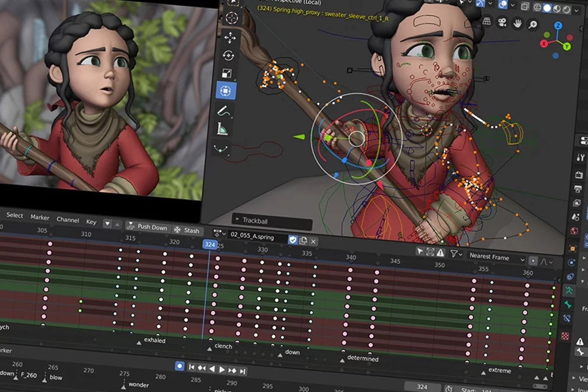588x392 pixels.
Task: Jump to previous keyframe button
Action: tap(202, 367)
